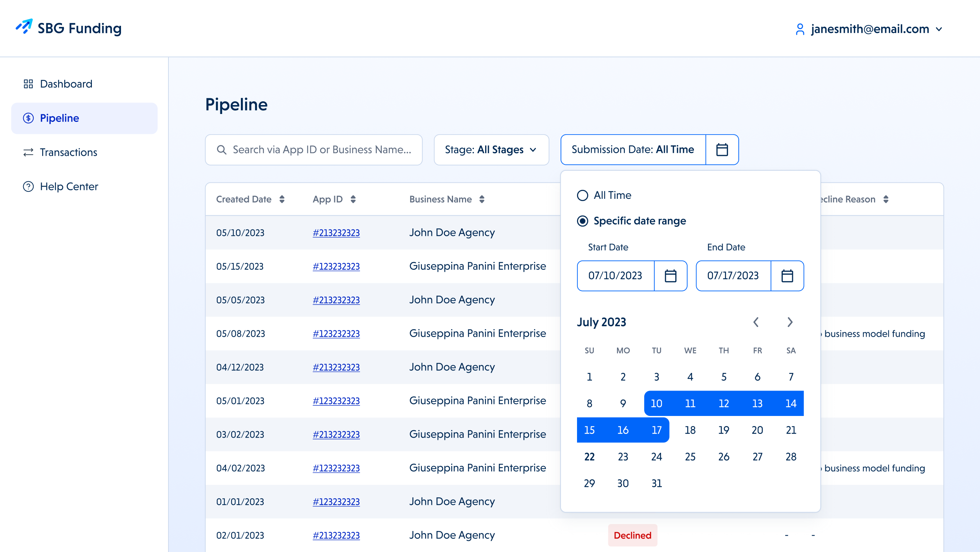The height and width of the screenshot is (552, 980).
Task: Select July 17 in the calendar
Action: (656, 430)
